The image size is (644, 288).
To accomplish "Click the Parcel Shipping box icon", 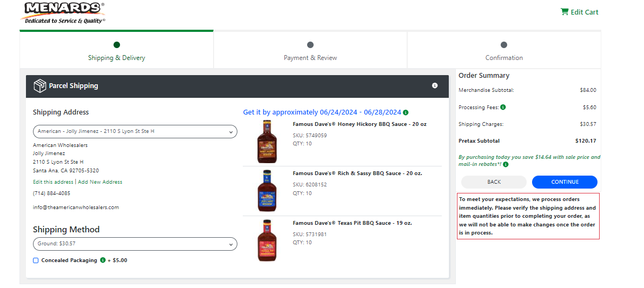I will [39, 86].
